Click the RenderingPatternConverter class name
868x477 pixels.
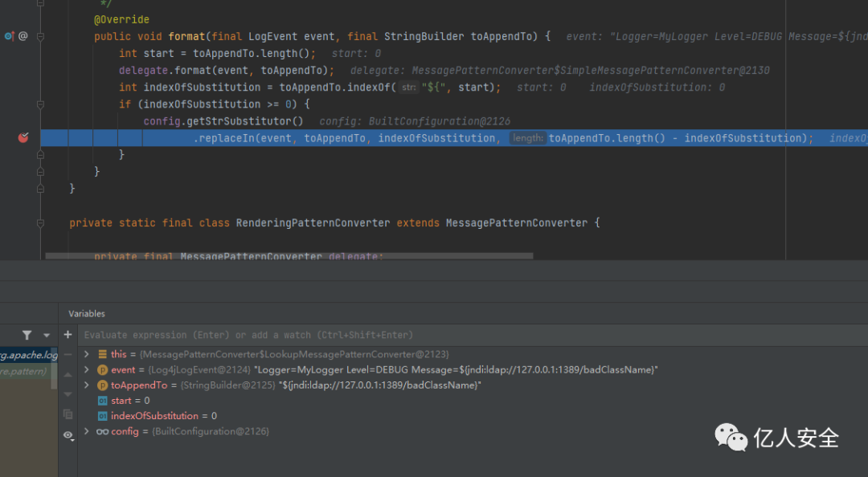point(313,223)
